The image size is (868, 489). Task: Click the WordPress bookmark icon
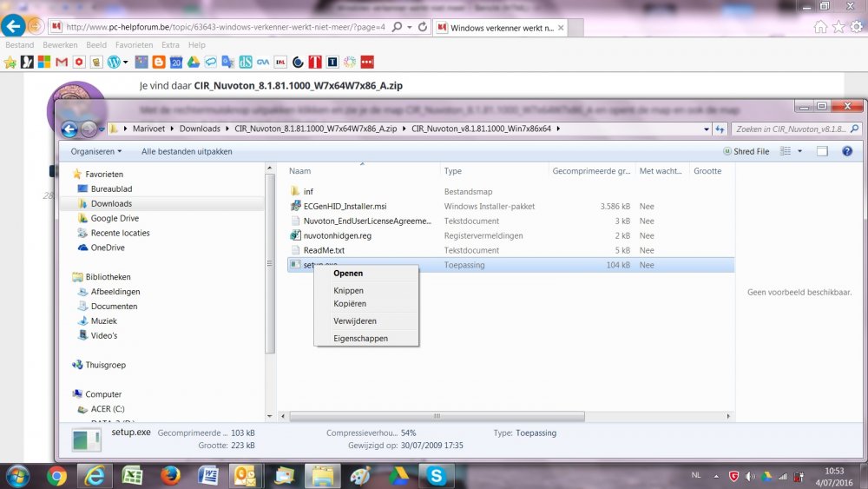click(114, 62)
